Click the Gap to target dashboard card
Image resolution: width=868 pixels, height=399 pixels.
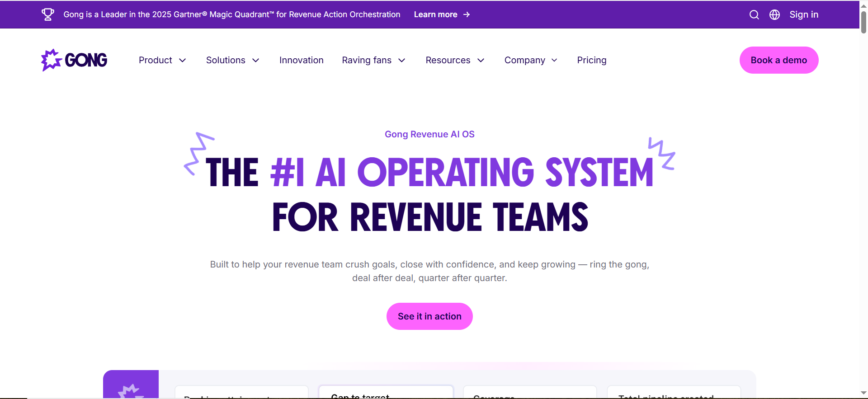point(386,392)
